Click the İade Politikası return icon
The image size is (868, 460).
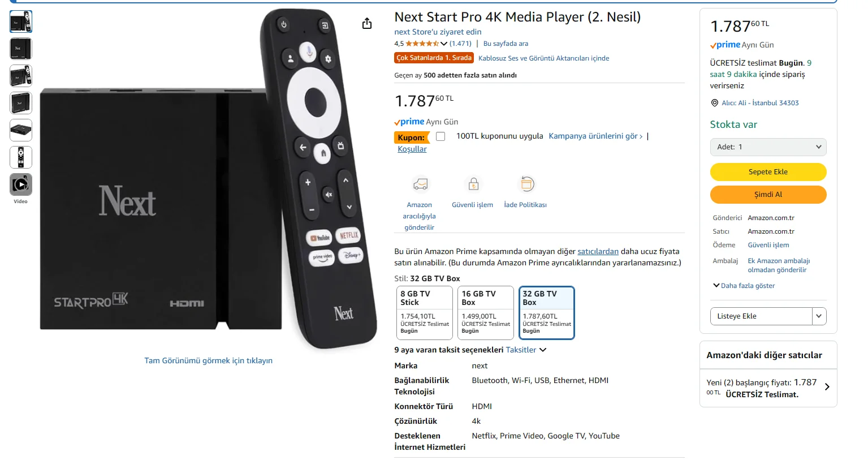526,184
